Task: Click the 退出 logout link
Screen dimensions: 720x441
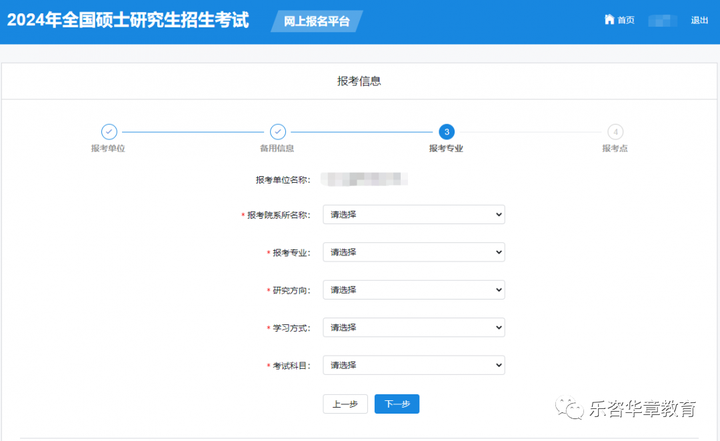Action: coord(699,20)
